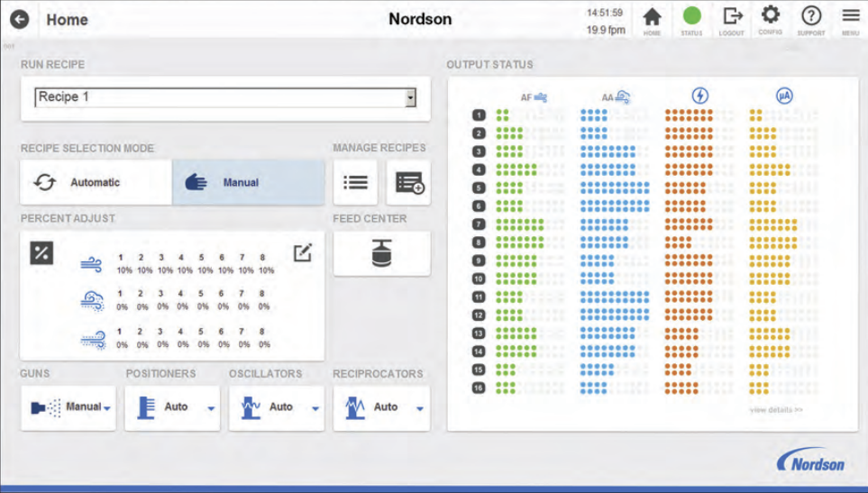868x493 pixels.
Task: Select gun number 16 in Output Status
Action: coord(479,388)
